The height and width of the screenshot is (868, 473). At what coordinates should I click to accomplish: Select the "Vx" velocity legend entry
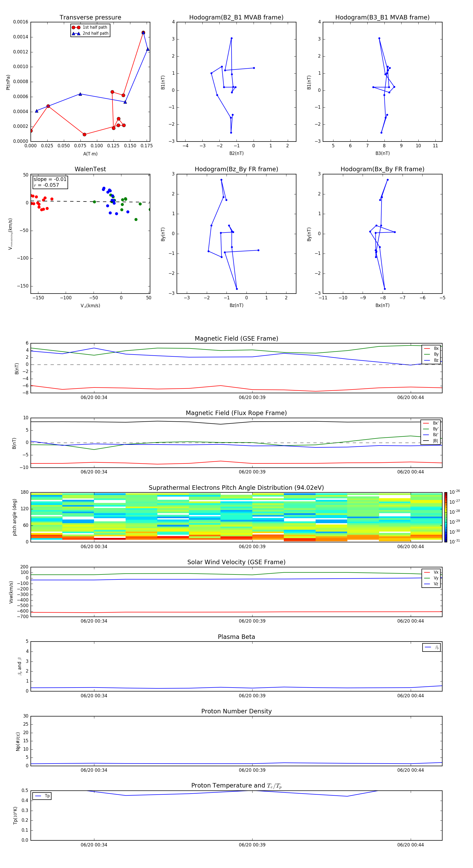pyautogui.click(x=431, y=572)
